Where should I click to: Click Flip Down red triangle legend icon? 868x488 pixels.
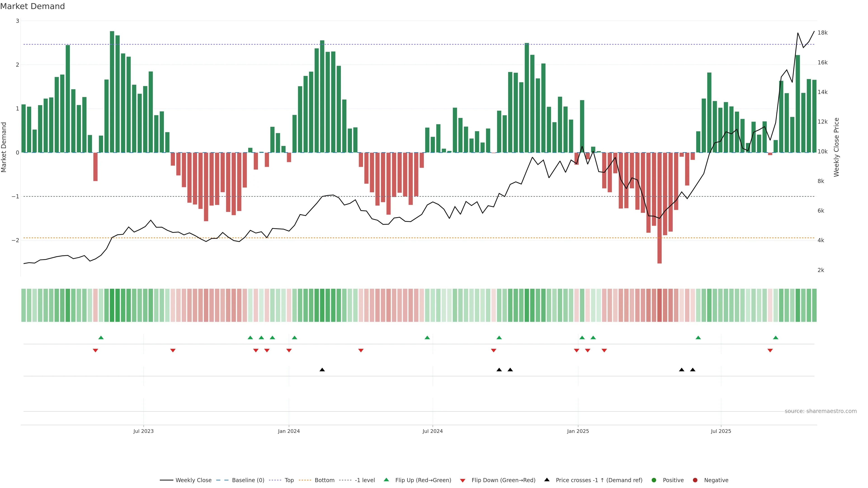point(463,481)
